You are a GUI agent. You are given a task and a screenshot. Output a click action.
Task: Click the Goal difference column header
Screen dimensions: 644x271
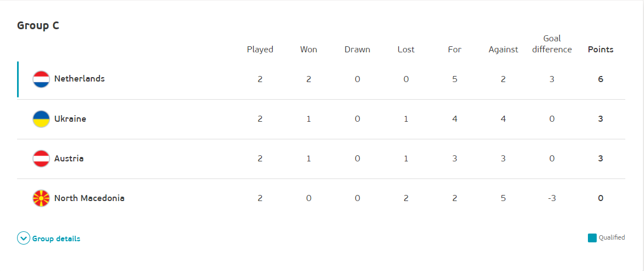552,44
